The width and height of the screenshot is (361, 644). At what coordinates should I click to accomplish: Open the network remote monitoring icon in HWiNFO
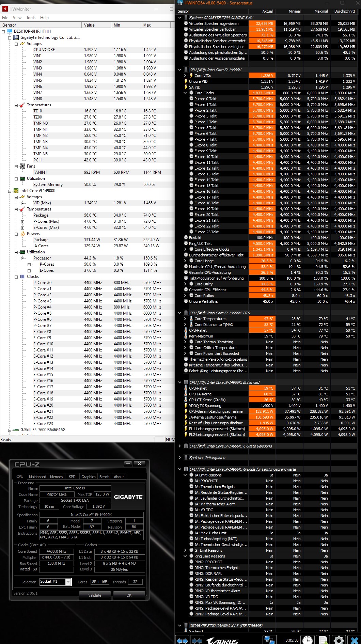(269, 640)
